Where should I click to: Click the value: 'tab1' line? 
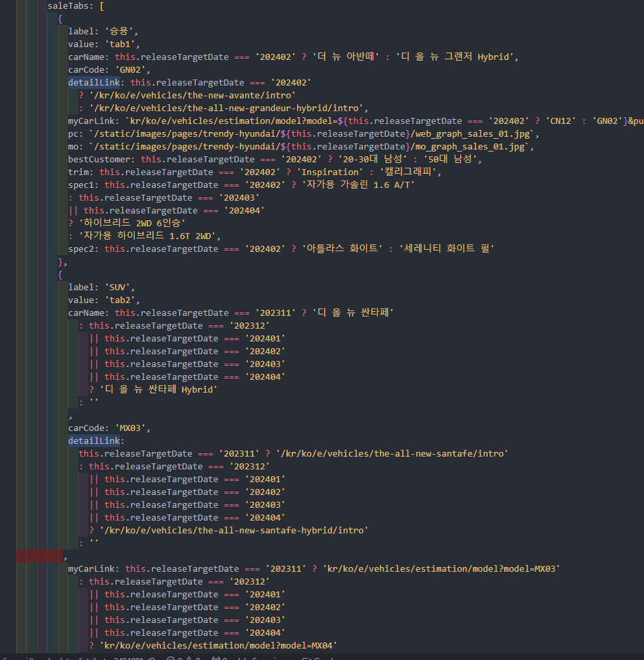[104, 44]
